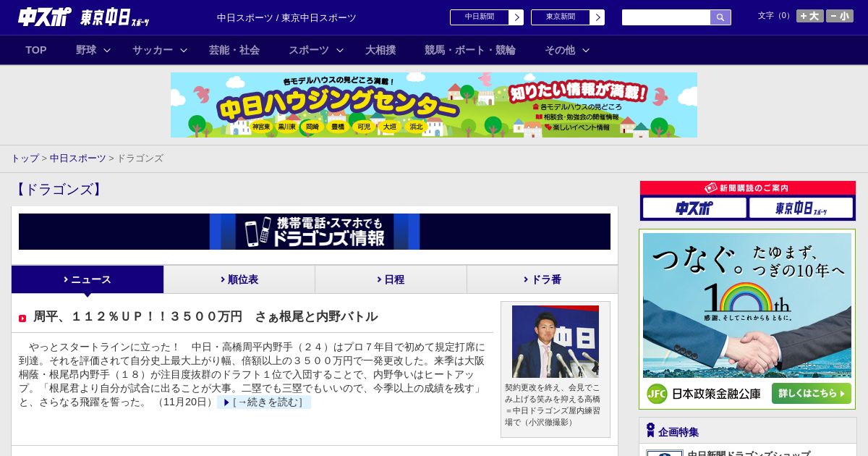
Task: Open the 野球 navigation menu
Action: pos(86,50)
